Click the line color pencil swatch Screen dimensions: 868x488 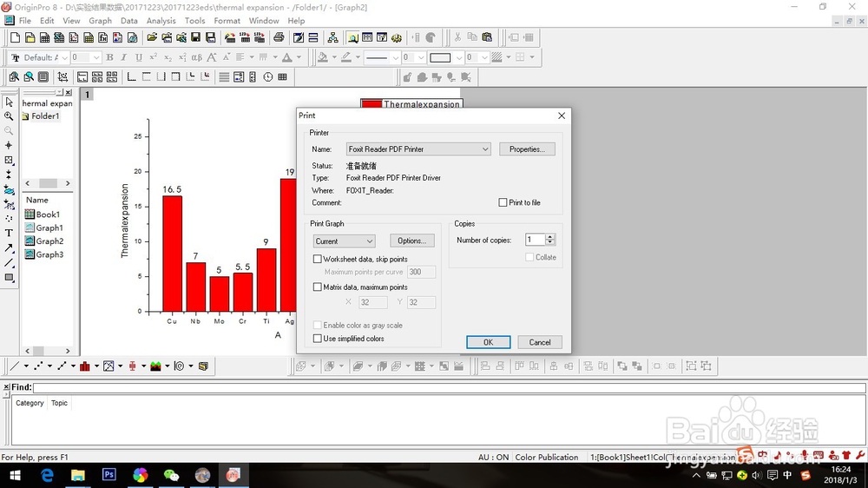346,57
